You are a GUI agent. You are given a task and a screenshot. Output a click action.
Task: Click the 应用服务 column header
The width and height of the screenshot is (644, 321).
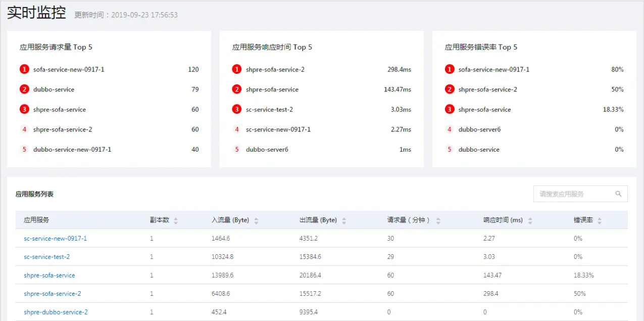[36, 220]
